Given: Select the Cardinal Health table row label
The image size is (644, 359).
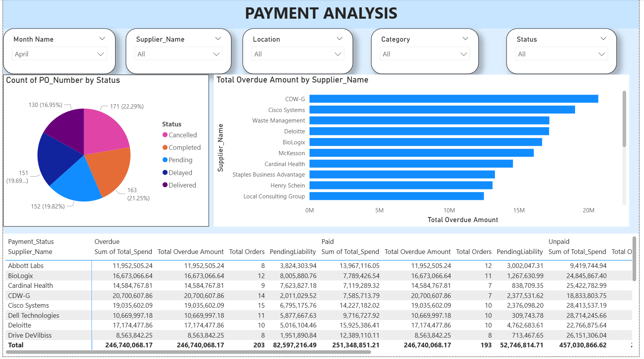Looking at the screenshot, I should pos(30,285).
